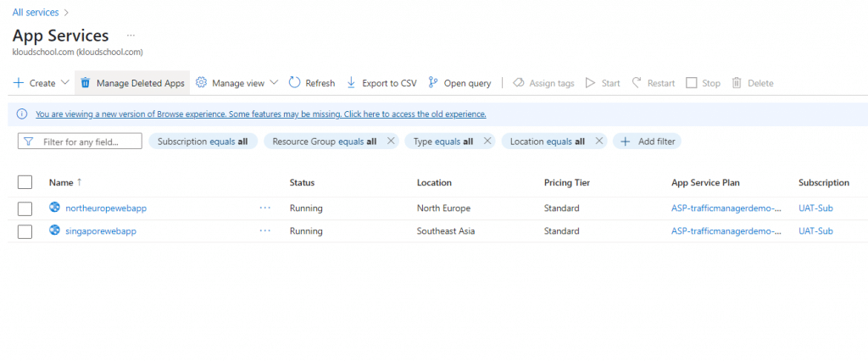Open query using the branch icon
This screenshot has width=868, height=361.
coord(433,83)
